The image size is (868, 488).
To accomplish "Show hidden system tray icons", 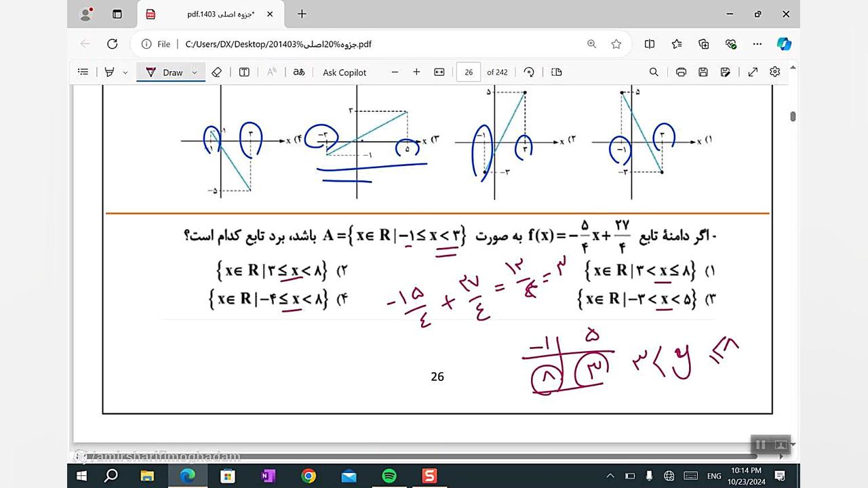I will click(x=610, y=476).
